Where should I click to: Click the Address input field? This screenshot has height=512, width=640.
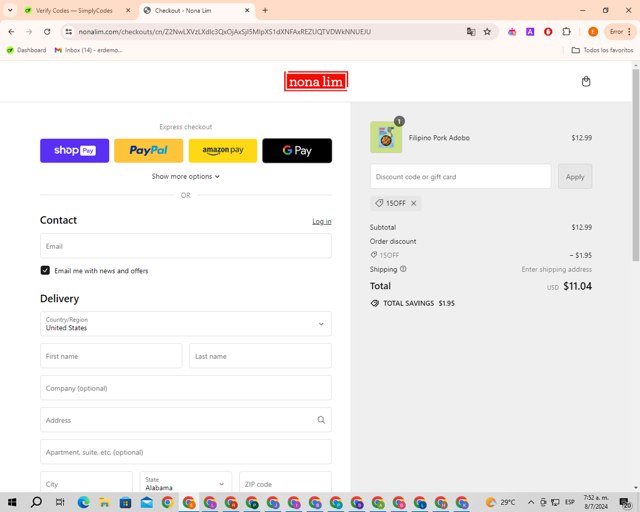(x=186, y=420)
